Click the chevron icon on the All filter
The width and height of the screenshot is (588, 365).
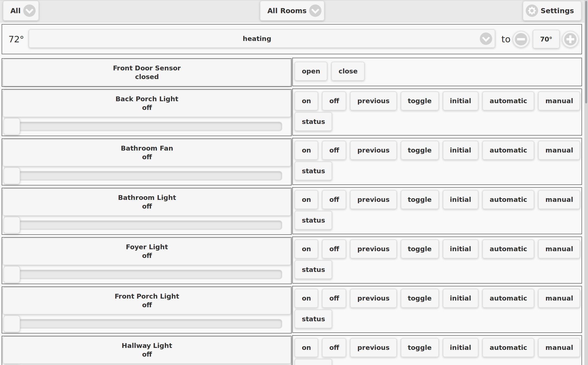[29, 11]
